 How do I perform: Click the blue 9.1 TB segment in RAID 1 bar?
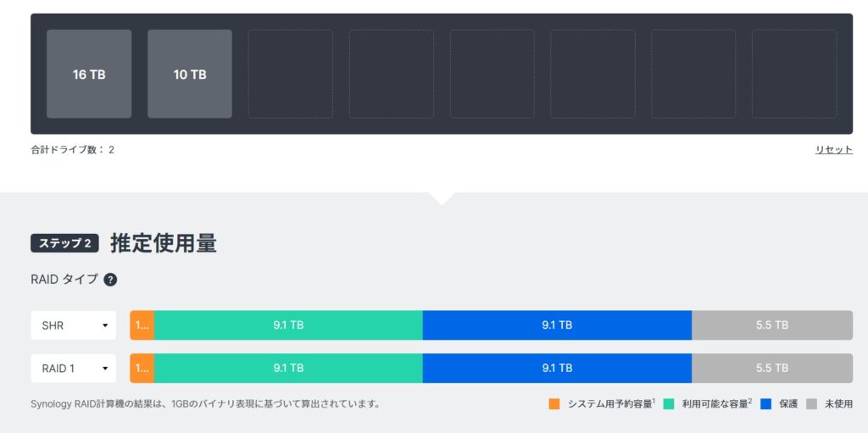(557, 369)
